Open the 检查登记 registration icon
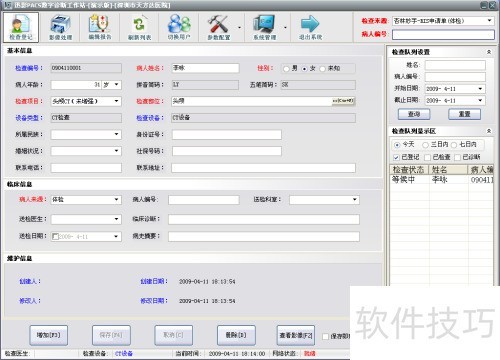This screenshot has height=360, width=500. [x=21, y=27]
